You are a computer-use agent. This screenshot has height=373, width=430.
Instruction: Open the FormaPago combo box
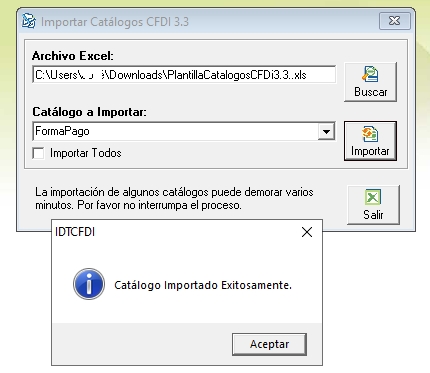pos(184,131)
